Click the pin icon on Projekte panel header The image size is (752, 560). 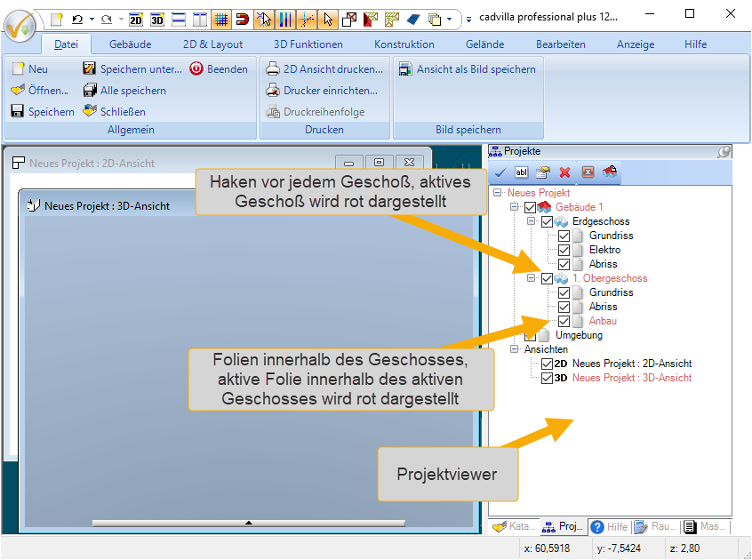click(x=724, y=152)
